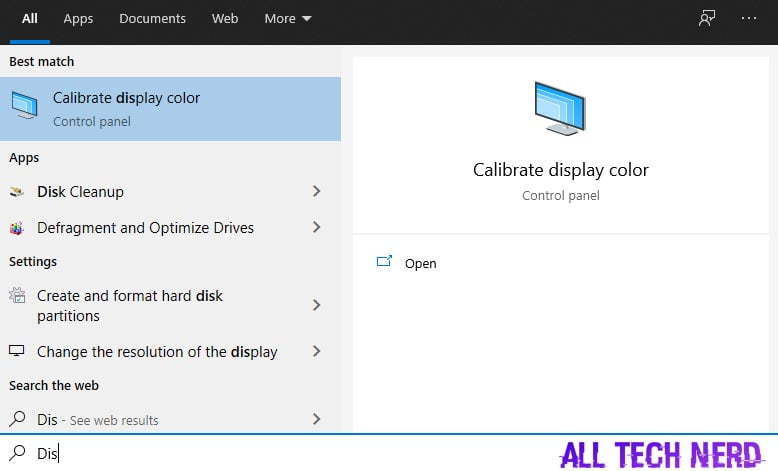Select the Web tab
This screenshot has width=778, height=471.
tap(225, 19)
